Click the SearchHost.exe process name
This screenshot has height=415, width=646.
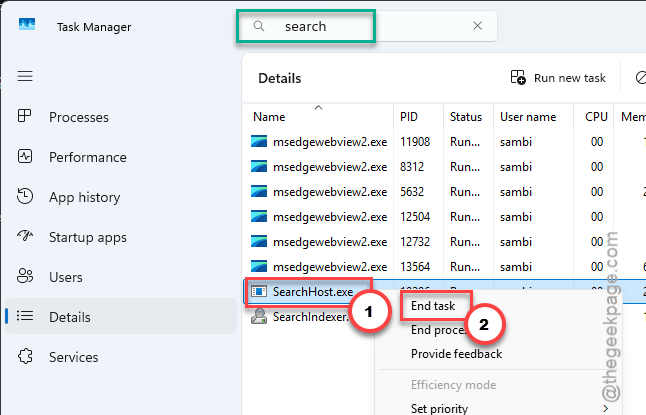313,292
